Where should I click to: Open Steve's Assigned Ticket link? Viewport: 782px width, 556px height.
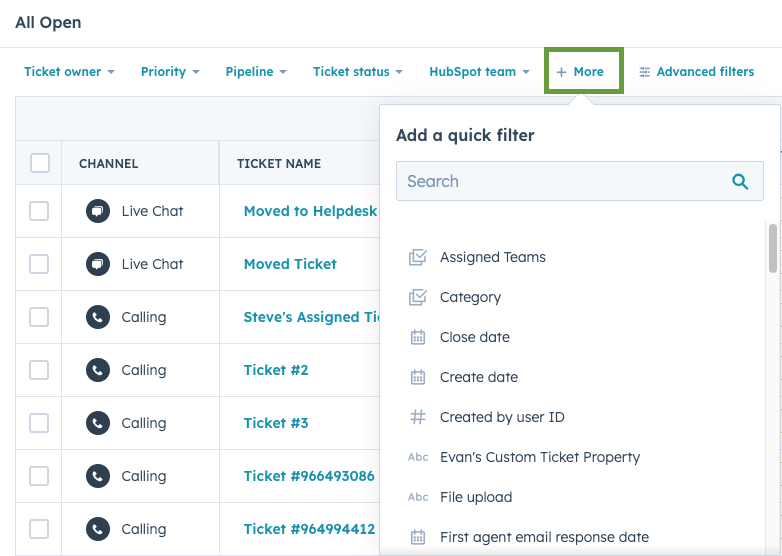tap(312, 317)
